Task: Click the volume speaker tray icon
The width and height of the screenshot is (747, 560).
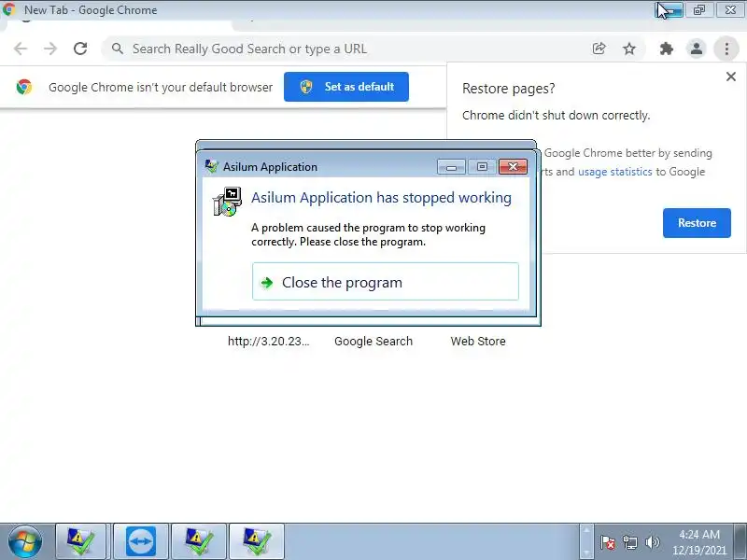Action: [652, 542]
